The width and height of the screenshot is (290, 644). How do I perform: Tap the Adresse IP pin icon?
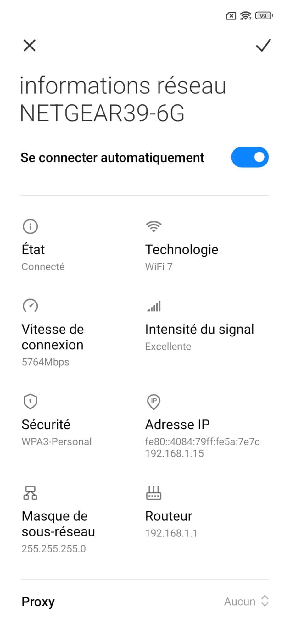click(153, 402)
